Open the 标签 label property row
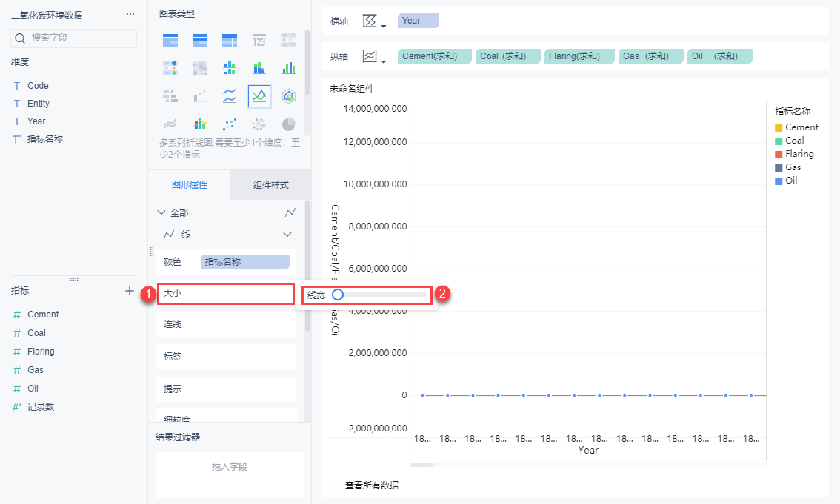The width and height of the screenshot is (840, 504). pos(225,357)
